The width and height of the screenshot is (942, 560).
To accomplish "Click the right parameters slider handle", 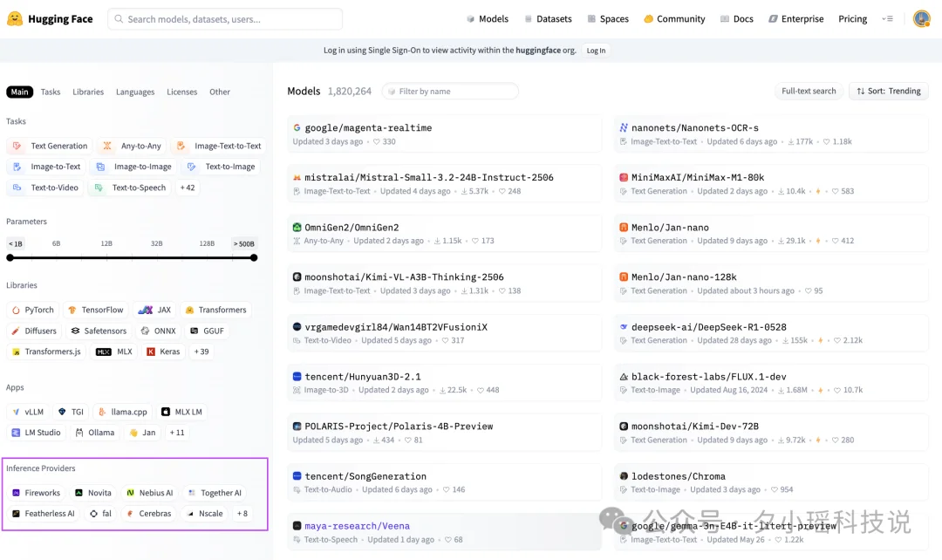I will [254, 258].
